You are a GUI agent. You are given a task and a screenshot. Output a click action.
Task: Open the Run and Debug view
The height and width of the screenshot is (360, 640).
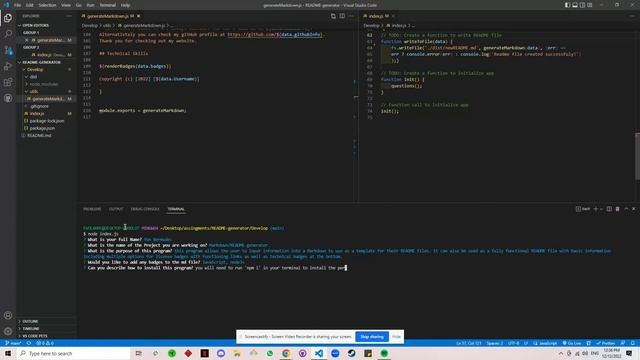coord(8,66)
